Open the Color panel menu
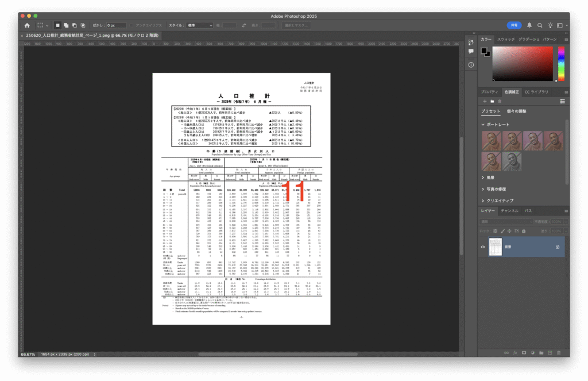The width and height of the screenshot is (588, 381). coord(566,40)
